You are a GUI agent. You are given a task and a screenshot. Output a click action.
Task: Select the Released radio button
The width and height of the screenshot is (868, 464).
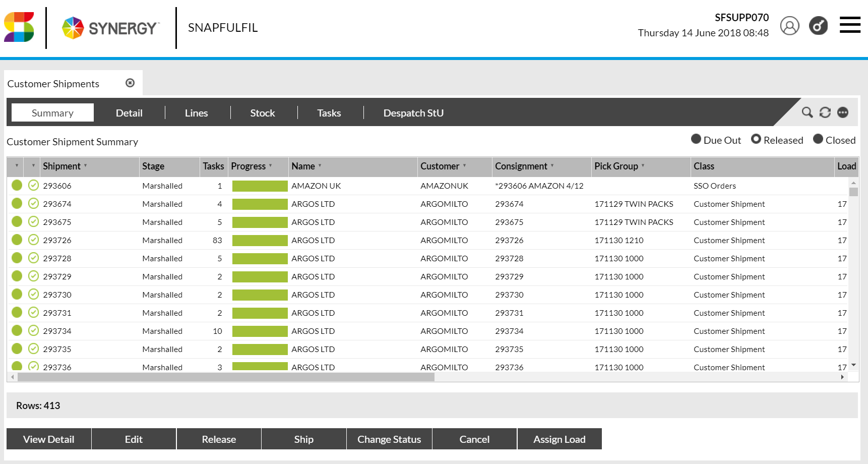756,139
